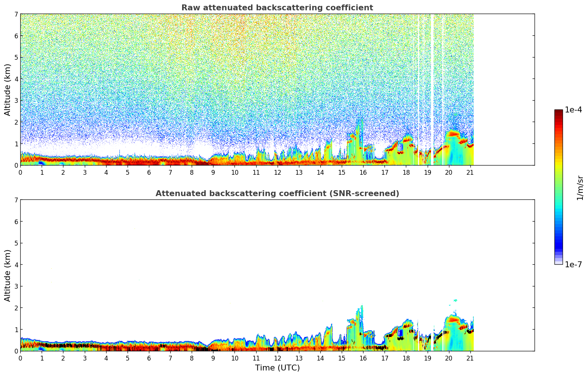Select the 1e-4 maximum colorbar label
Image resolution: width=588 pixels, height=376 pixels.
(573, 110)
